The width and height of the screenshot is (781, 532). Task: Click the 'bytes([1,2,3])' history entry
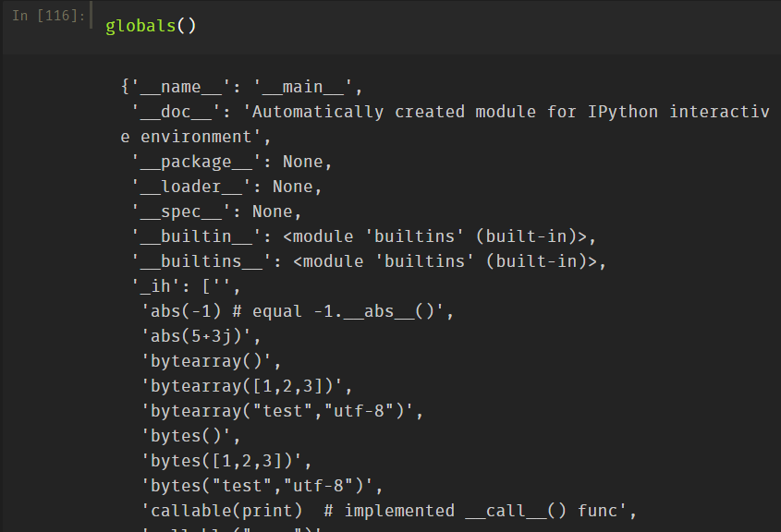click(x=226, y=461)
